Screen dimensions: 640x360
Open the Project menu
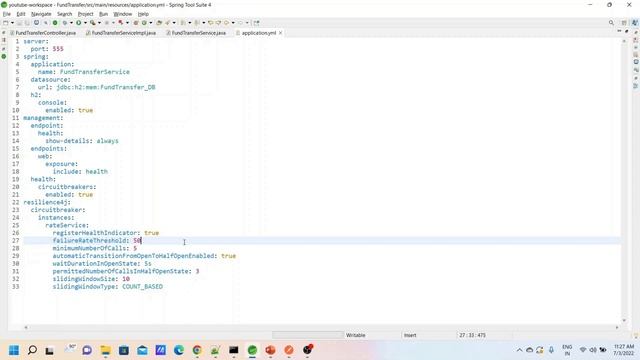pos(86,14)
